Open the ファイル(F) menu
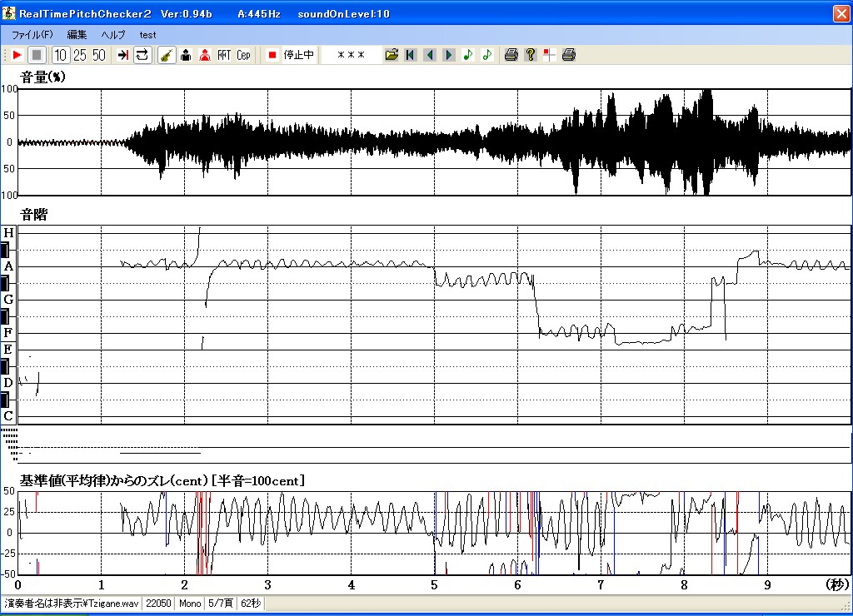The image size is (853, 616). pyautogui.click(x=32, y=35)
